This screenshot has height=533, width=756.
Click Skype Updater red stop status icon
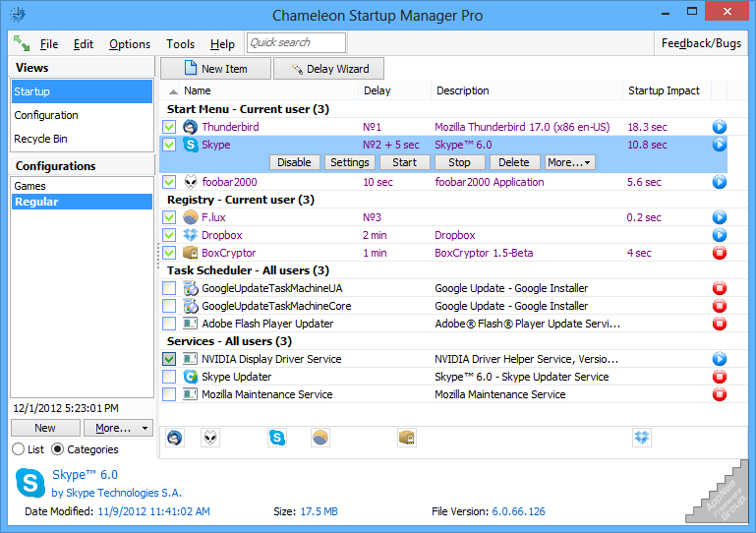(719, 377)
